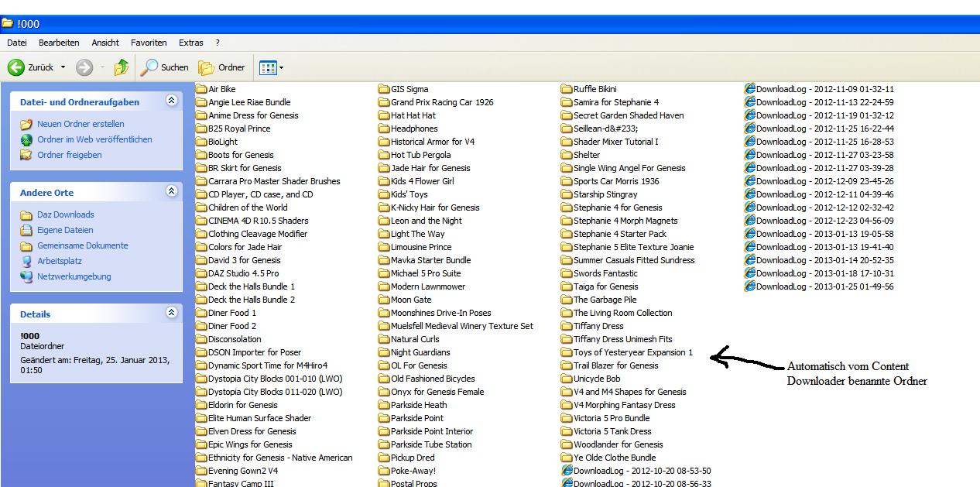Select the Toys of Yesteryear Expansion 1 folder icon
This screenshot has width=980, height=487.
click(567, 352)
